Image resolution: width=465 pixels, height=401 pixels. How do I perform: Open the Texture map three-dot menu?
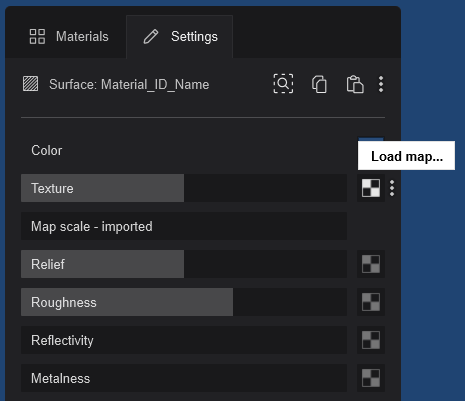[x=392, y=188]
